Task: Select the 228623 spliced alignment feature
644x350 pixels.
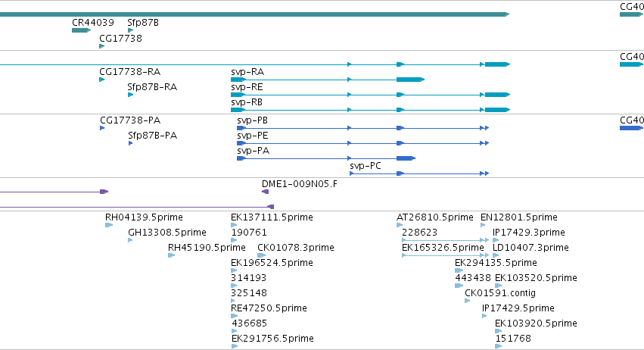Action: coord(446,240)
